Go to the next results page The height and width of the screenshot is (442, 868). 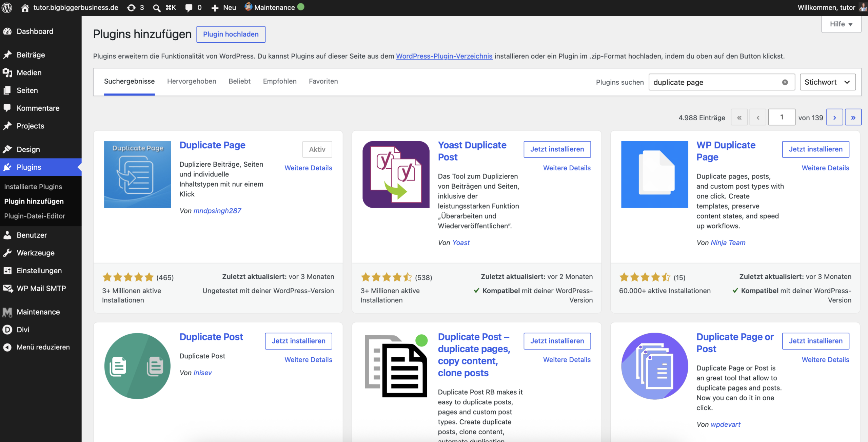point(834,117)
